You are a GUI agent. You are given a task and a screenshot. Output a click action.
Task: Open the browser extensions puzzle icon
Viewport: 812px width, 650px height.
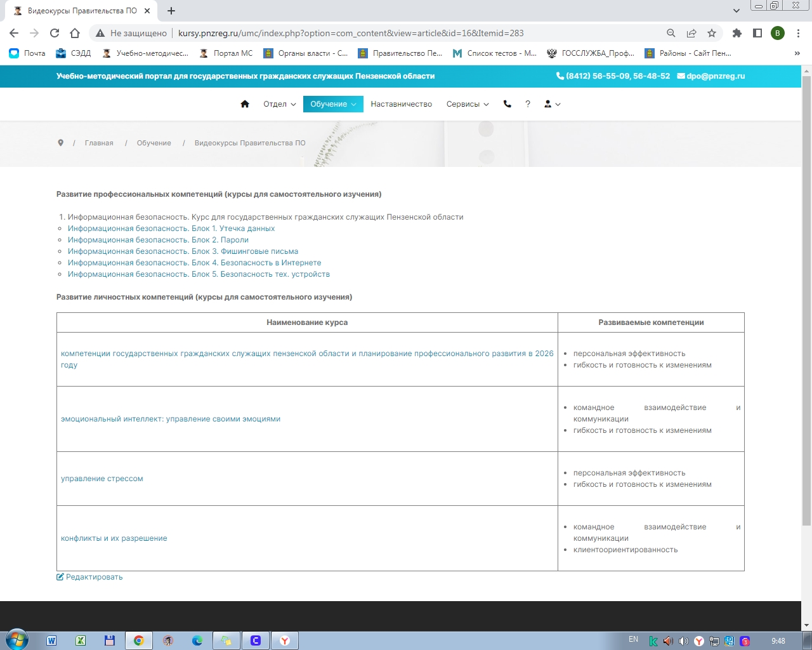point(737,33)
